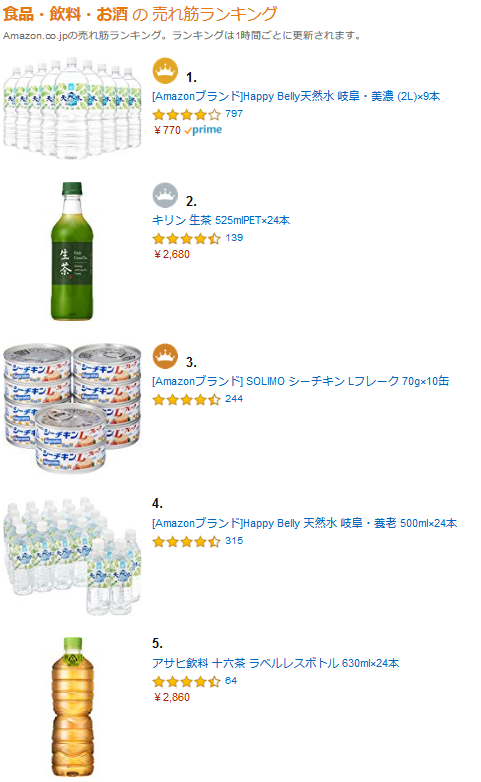This screenshot has height=782, width=481.
Task: Open Happy Belly 天然水 岐阜・養老 500ml×24本 link
Action: 304,523
